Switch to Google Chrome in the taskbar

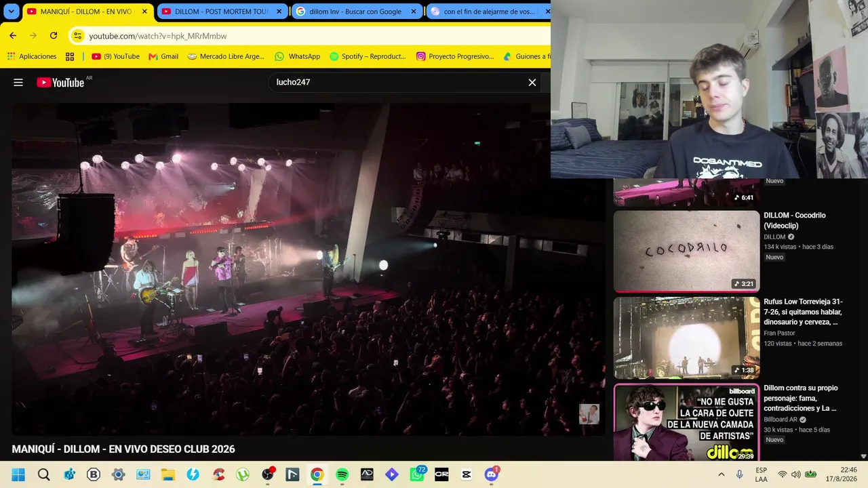317,474
